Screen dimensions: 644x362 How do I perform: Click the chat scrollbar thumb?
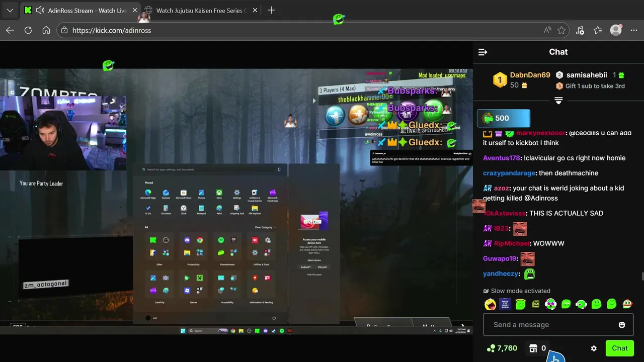click(642, 277)
